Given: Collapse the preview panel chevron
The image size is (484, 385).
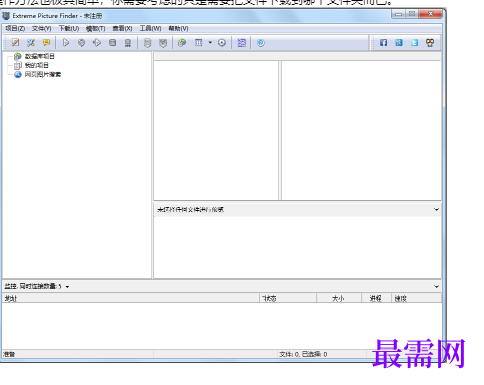Looking at the screenshot, I should [436, 209].
